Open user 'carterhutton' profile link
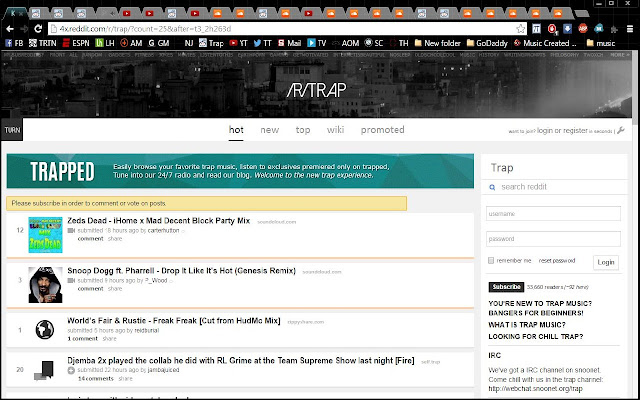Screen dimensions: 640x400 (x=163, y=231)
